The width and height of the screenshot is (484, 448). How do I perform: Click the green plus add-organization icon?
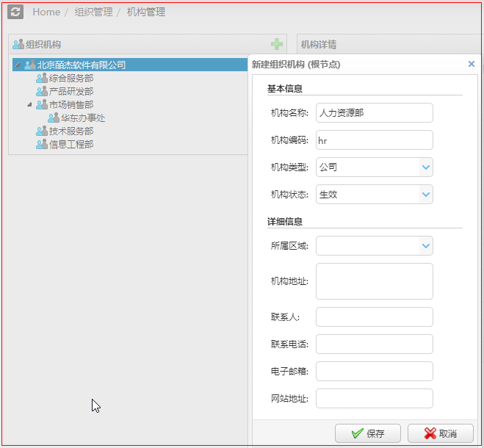(277, 45)
